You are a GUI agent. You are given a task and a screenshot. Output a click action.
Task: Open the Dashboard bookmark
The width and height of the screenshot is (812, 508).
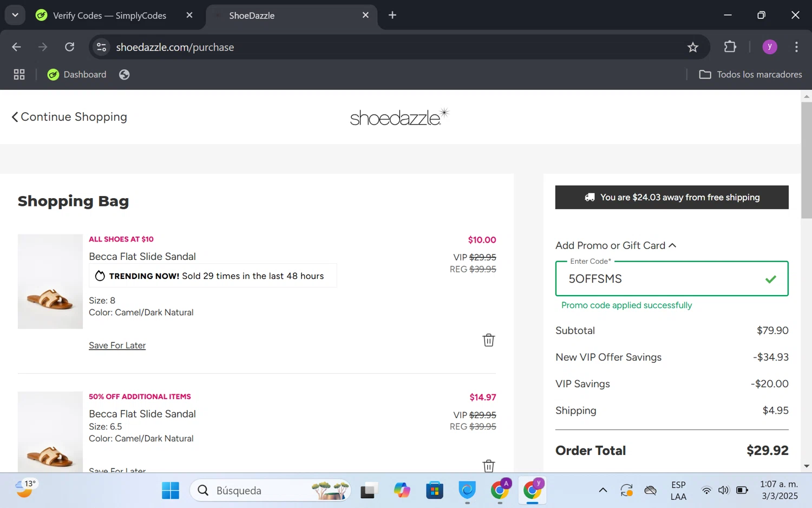(77, 75)
